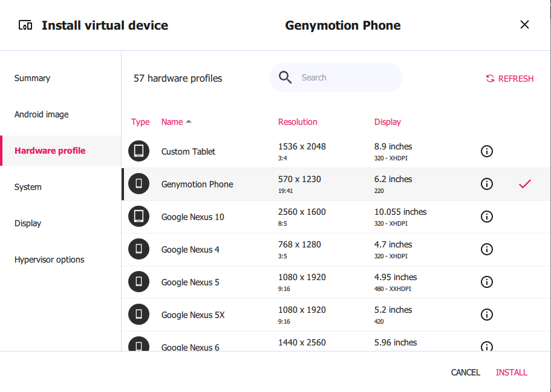Image resolution: width=551 pixels, height=392 pixels.
Task: Open info for Google Nexus 5X profile
Action: coord(487,315)
